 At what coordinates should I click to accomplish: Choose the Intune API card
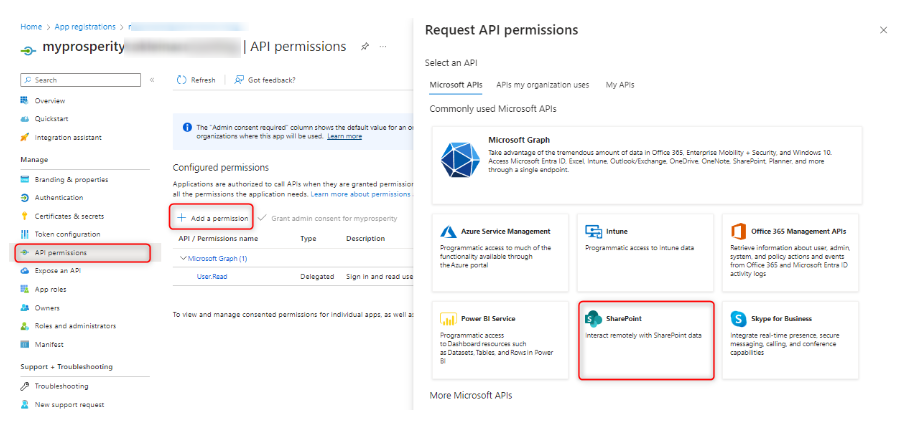[x=645, y=253]
